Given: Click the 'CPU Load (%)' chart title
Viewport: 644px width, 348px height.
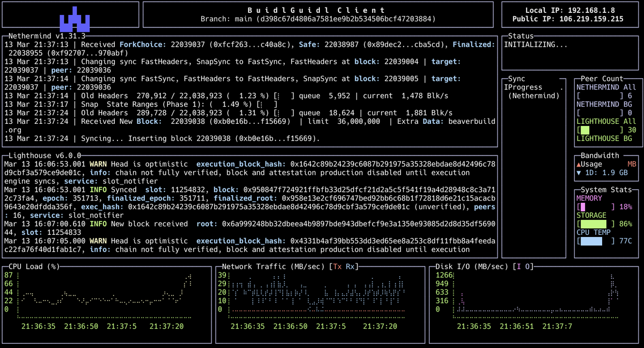Looking at the screenshot, I should pyautogui.click(x=34, y=266).
